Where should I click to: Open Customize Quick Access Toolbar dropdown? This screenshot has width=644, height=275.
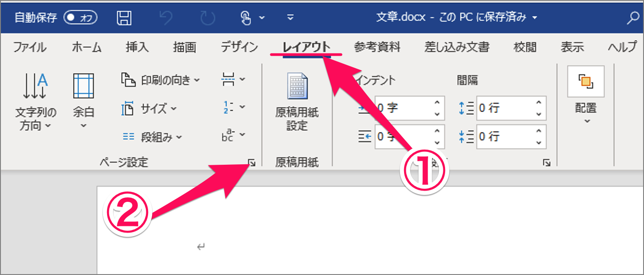[290, 17]
